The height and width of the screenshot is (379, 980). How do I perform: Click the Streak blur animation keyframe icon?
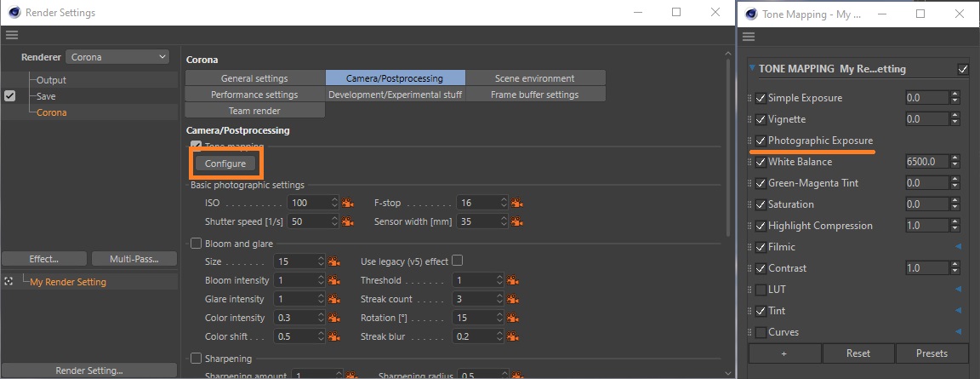(x=514, y=336)
